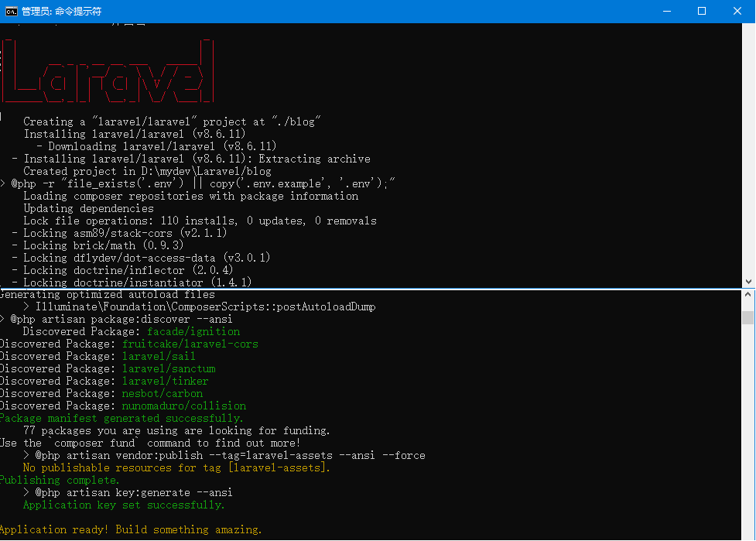756x541 pixels.
Task: Click 'Loading composer repositories' line
Action: tap(191, 196)
